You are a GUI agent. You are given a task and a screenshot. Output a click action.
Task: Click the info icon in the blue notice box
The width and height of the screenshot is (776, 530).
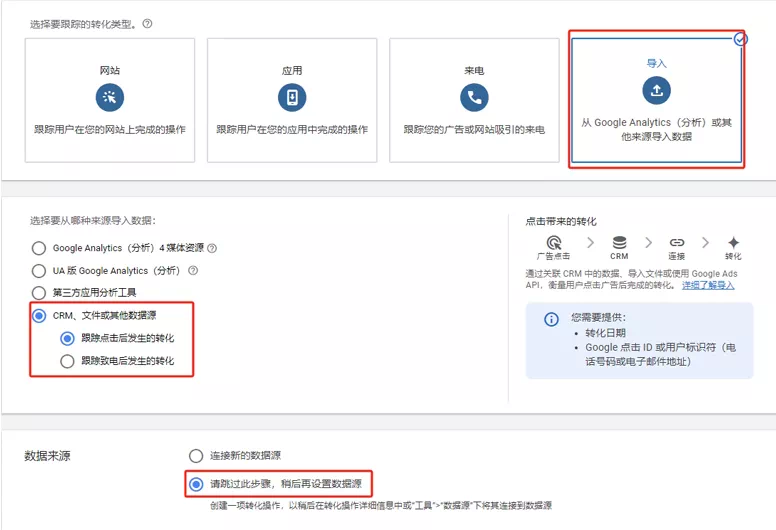point(551,319)
